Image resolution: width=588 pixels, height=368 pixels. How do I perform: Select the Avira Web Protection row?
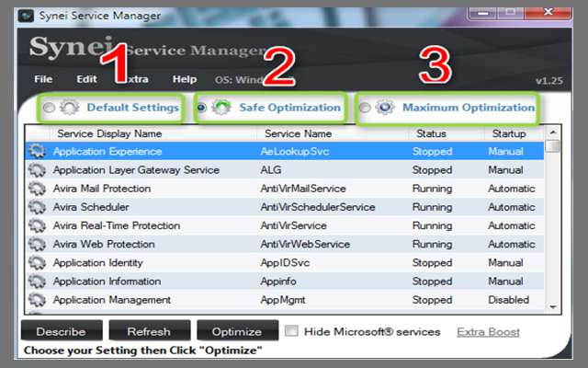pyautogui.click(x=285, y=245)
